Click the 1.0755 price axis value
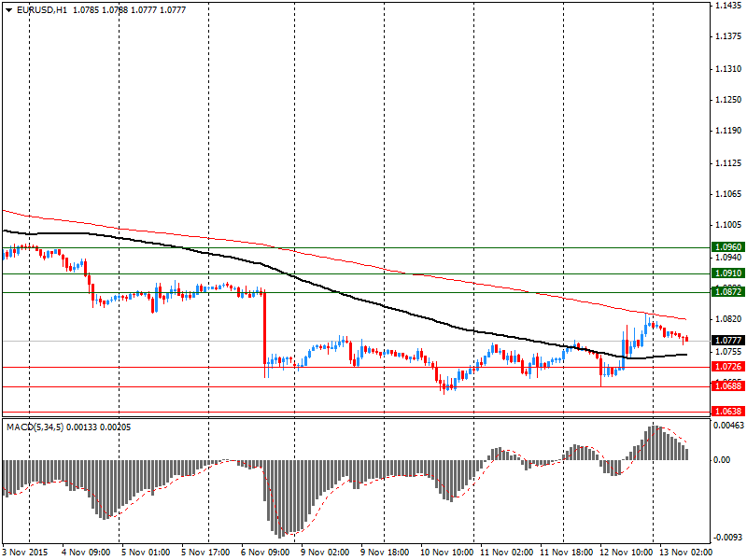This screenshot has width=747, height=560. click(728, 352)
